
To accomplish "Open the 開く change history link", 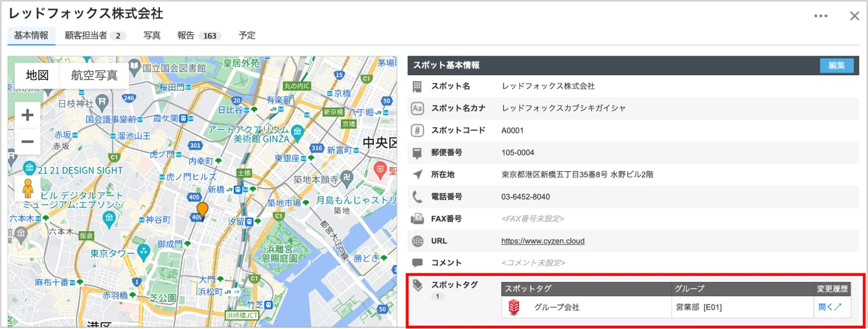I will click(830, 307).
